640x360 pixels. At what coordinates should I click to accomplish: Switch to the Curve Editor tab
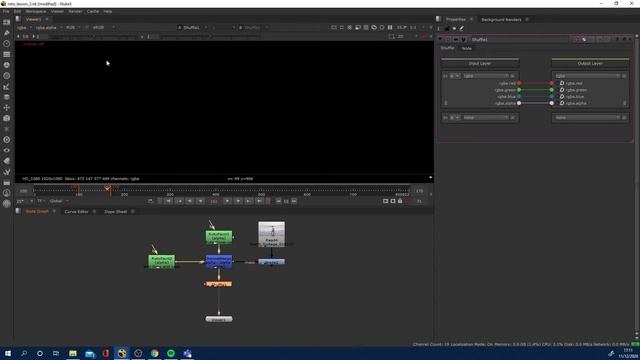(x=76, y=212)
